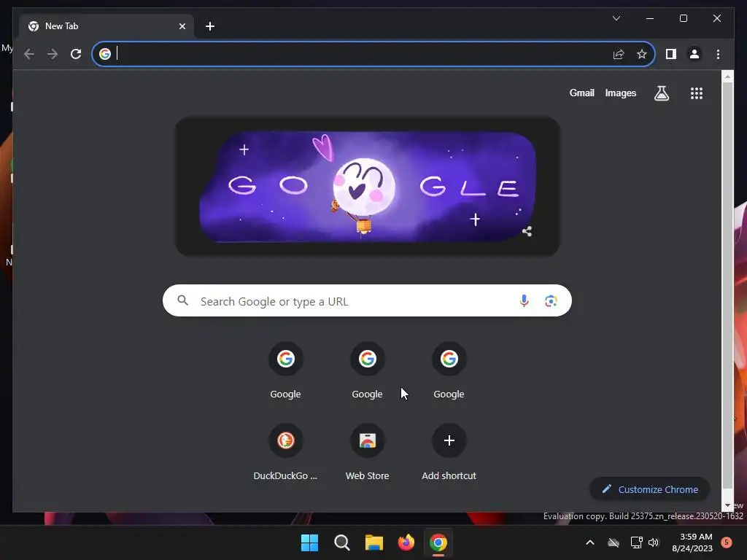Open the first Google shortcut
Screen dimensions: 747x560
tap(285, 371)
